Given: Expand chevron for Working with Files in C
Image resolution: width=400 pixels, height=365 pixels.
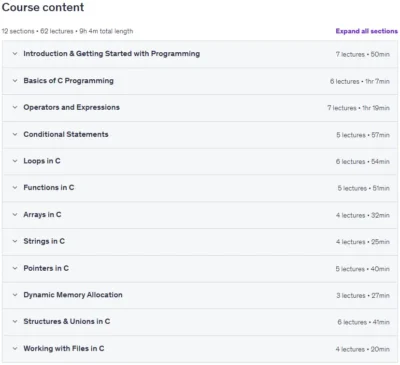Looking at the screenshot, I should point(15,349).
